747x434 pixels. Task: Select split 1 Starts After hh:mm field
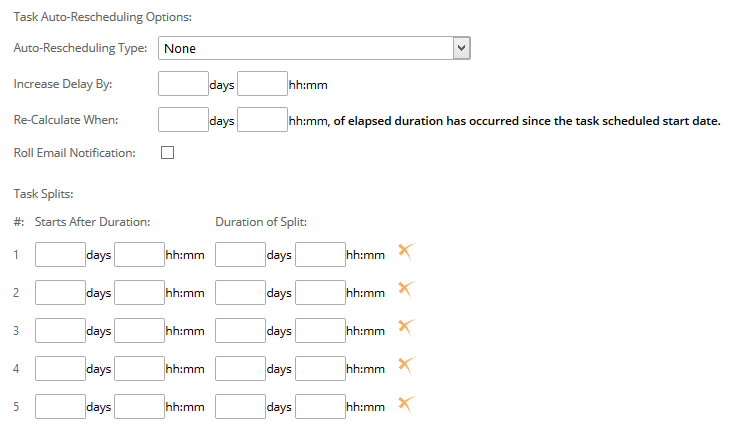point(140,254)
